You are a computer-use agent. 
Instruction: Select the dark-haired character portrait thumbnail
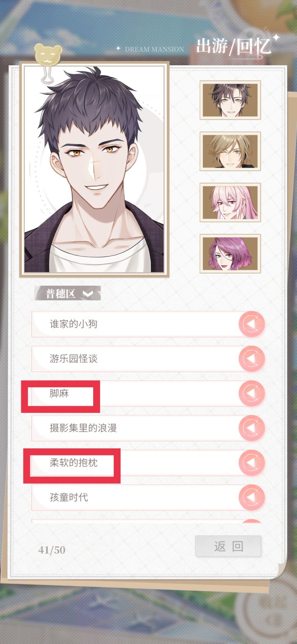pyautogui.click(x=230, y=100)
